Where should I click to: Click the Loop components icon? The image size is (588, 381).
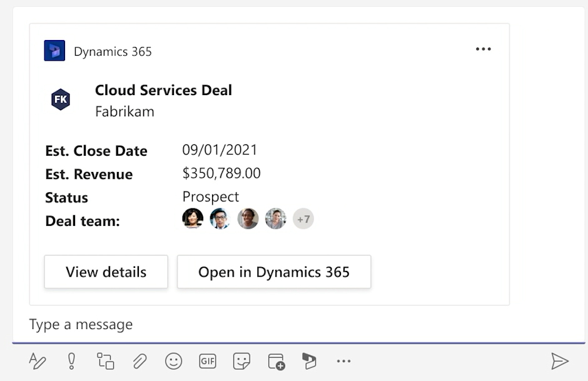(105, 361)
